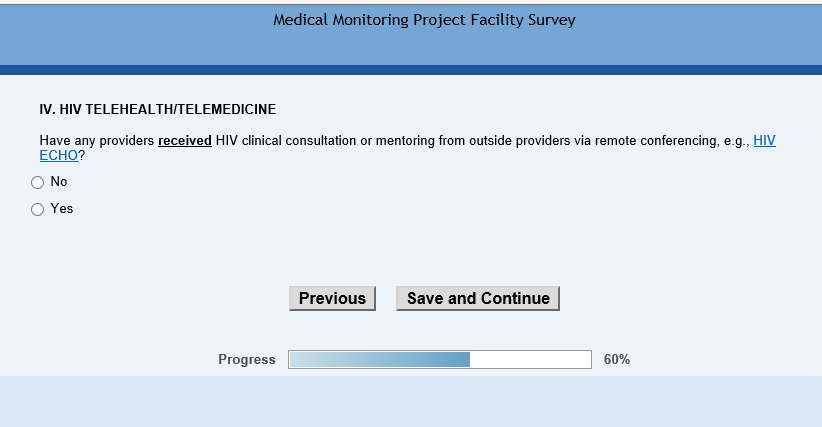
Task: Click the dark blue divider bar under the header
Action: pos(411,70)
